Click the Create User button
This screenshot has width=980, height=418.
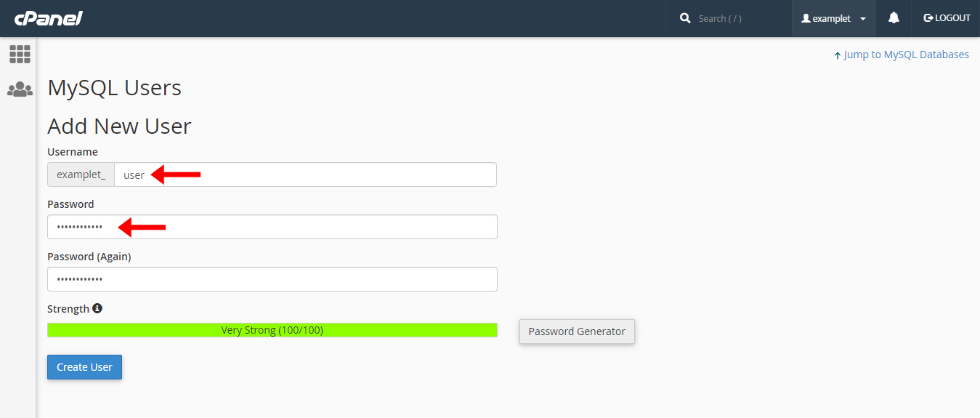click(x=84, y=367)
